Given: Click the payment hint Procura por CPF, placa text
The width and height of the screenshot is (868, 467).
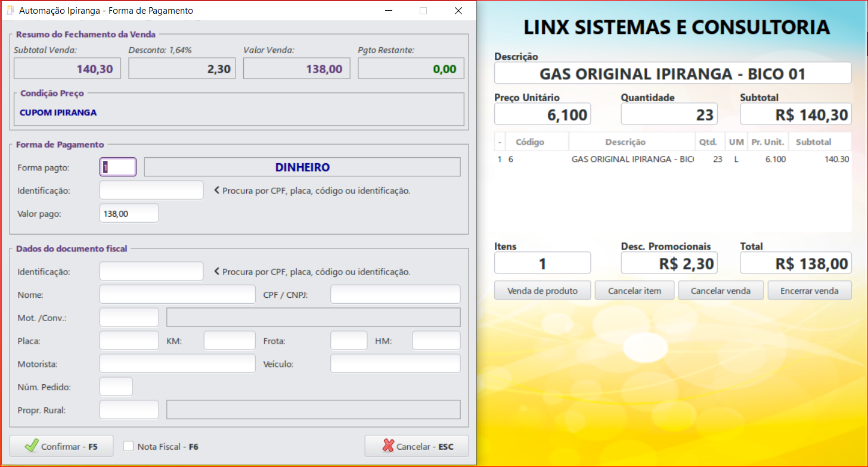Looking at the screenshot, I should tap(316, 191).
